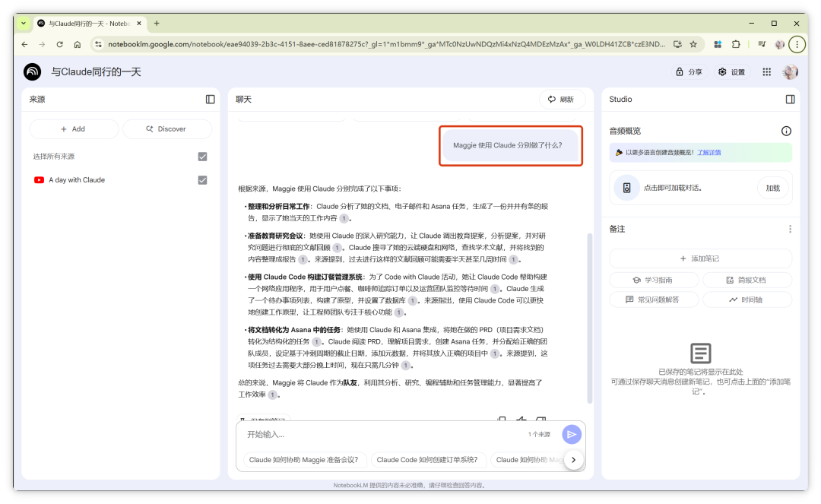Viewport: 821px width, 504px height.
Task: Click the NotebookLM logo icon
Action: [x=33, y=71]
